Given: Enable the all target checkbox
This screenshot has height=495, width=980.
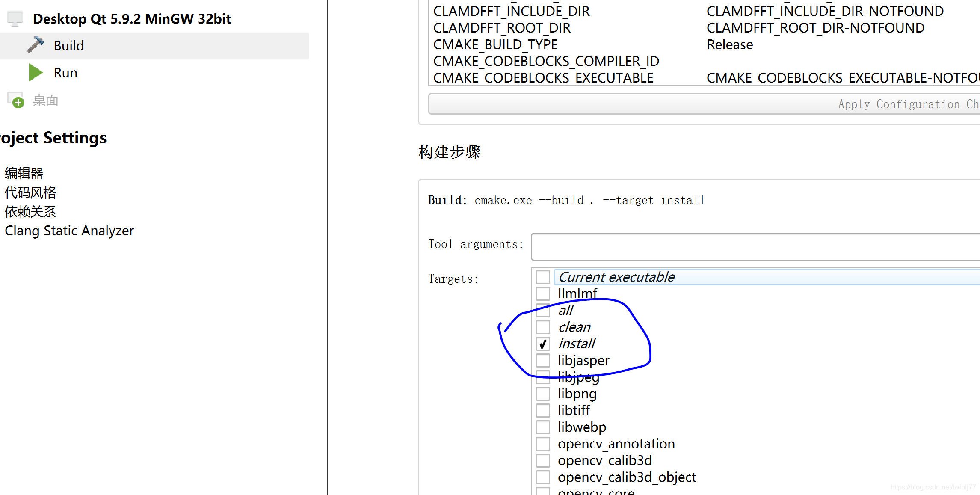Looking at the screenshot, I should click(x=543, y=310).
